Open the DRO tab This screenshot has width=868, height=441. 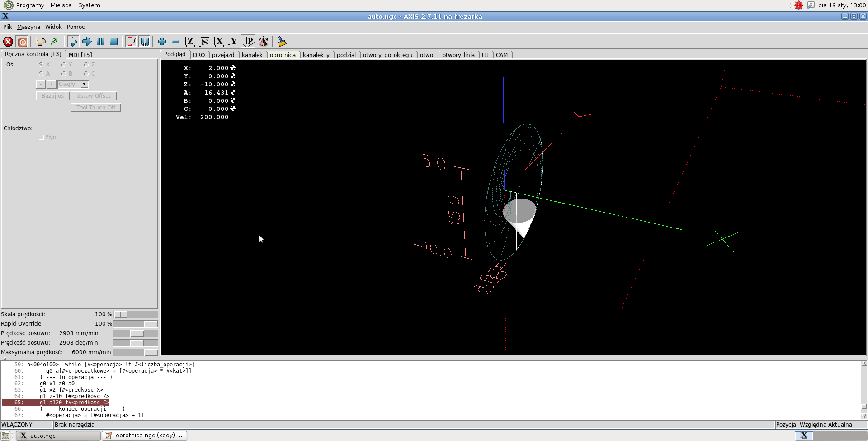(x=199, y=55)
